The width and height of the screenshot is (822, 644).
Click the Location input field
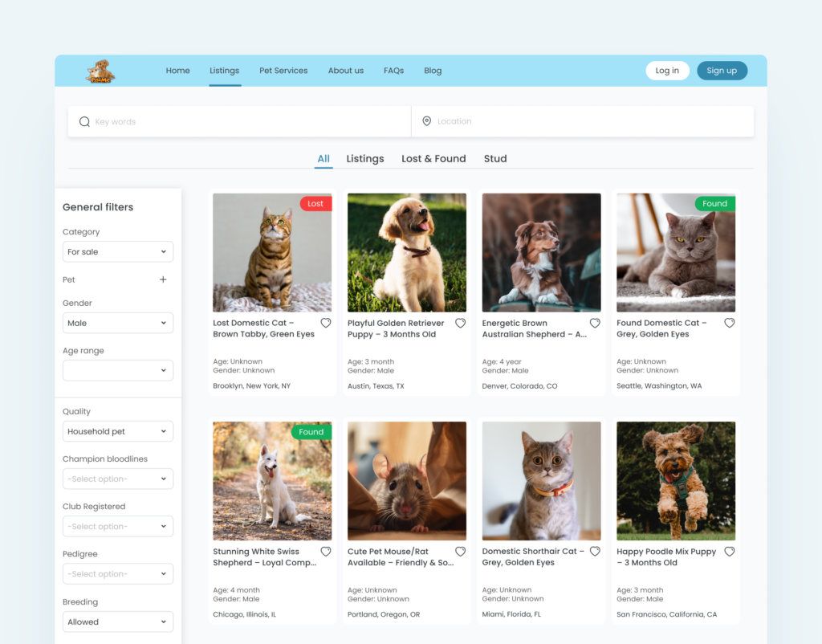(583, 122)
